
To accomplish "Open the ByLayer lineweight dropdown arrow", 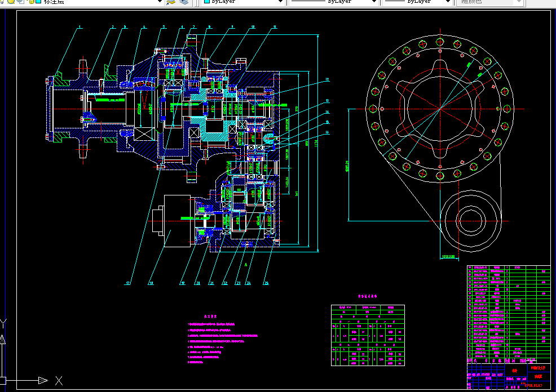I will (x=448, y=2).
